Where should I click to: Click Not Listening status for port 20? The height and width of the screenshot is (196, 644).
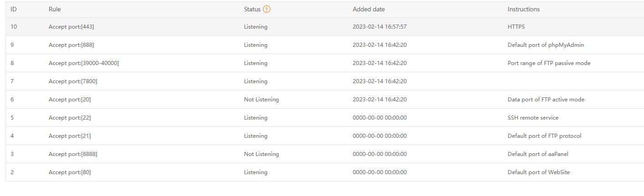point(261,100)
